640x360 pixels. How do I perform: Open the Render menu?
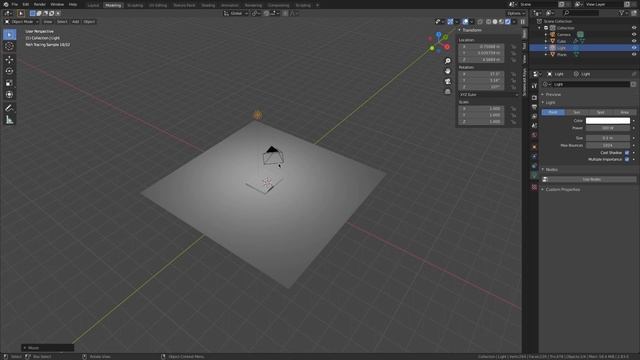(40, 4)
